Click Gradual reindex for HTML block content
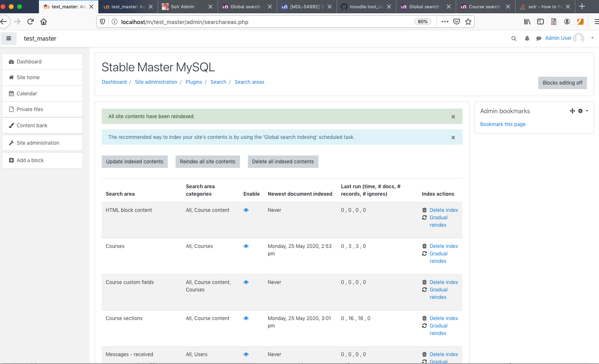This screenshot has height=364, width=599. [438, 221]
